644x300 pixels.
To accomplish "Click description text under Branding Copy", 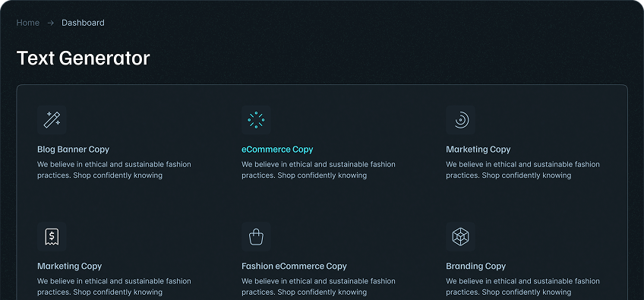I will tap(522, 286).
